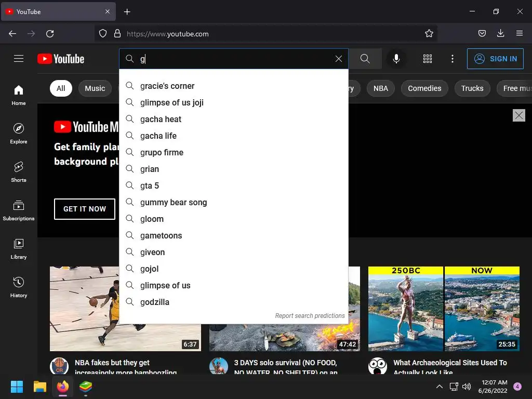Choose suggestion "giveon"

click(x=234, y=252)
